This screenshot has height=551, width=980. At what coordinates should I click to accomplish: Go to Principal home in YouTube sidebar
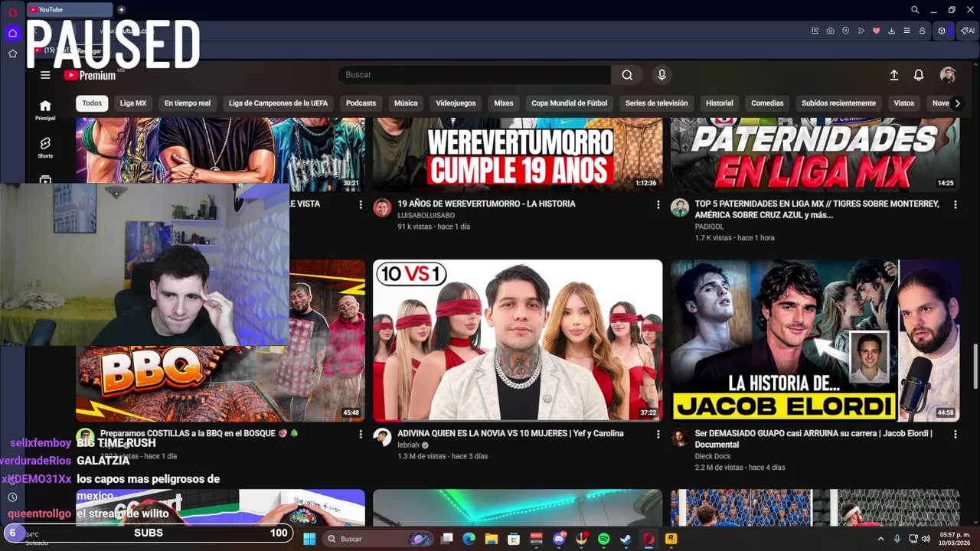click(45, 110)
